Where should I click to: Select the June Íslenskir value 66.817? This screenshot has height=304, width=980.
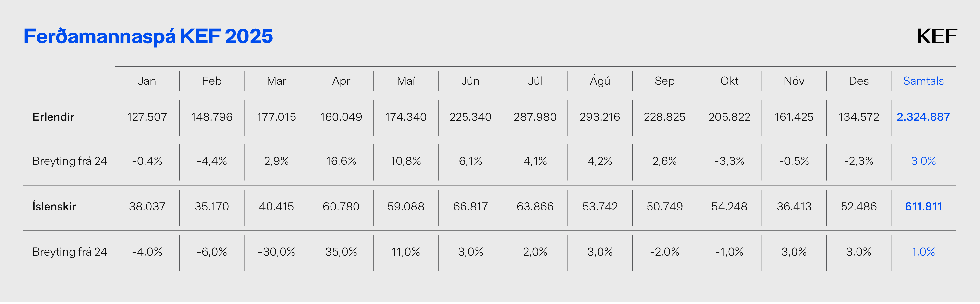[470, 206]
